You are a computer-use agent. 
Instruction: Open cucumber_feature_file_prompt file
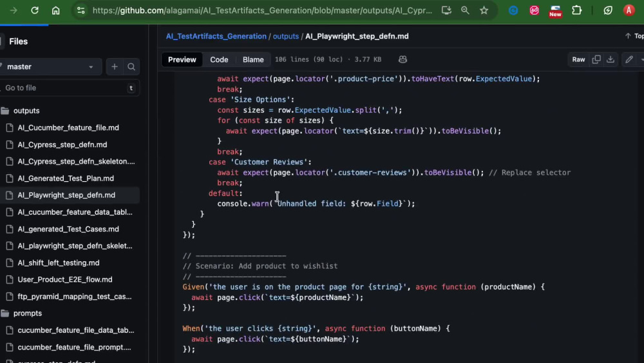pyautogui.click(x=74, y=347)
